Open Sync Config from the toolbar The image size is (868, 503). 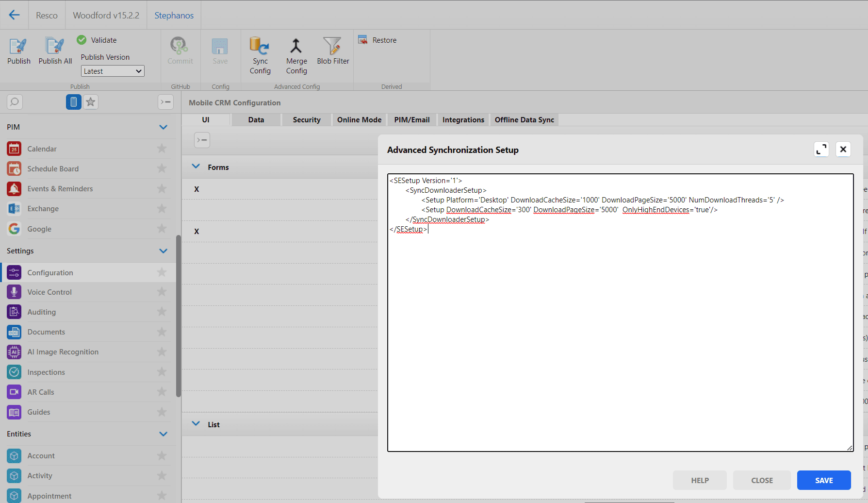pyautogui.click(x=260, y=46)
